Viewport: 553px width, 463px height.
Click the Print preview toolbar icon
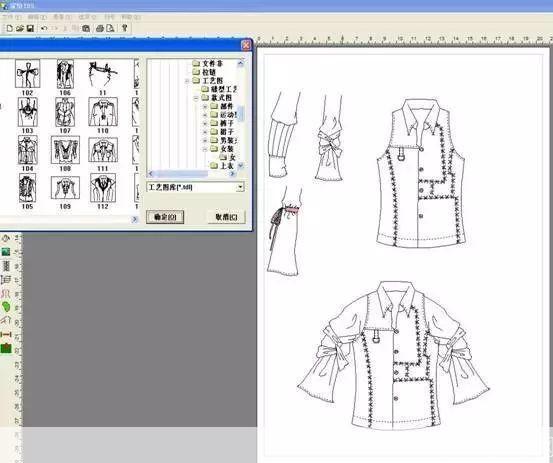point(110,28)
